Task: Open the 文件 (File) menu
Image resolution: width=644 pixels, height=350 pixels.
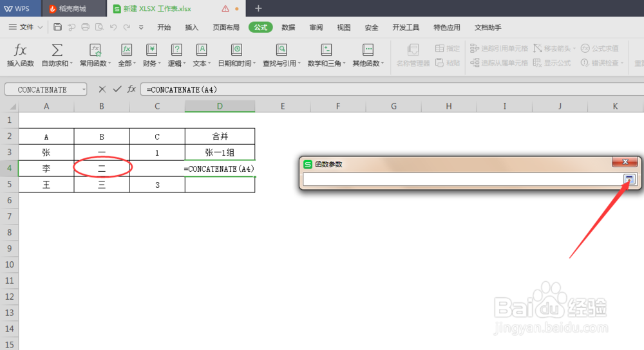Action: pyautogui.click(x=26, y=27)
